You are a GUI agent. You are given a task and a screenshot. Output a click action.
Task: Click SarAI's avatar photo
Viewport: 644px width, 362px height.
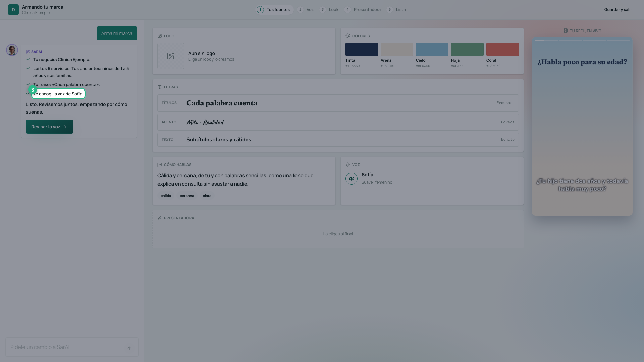(12, 50)
